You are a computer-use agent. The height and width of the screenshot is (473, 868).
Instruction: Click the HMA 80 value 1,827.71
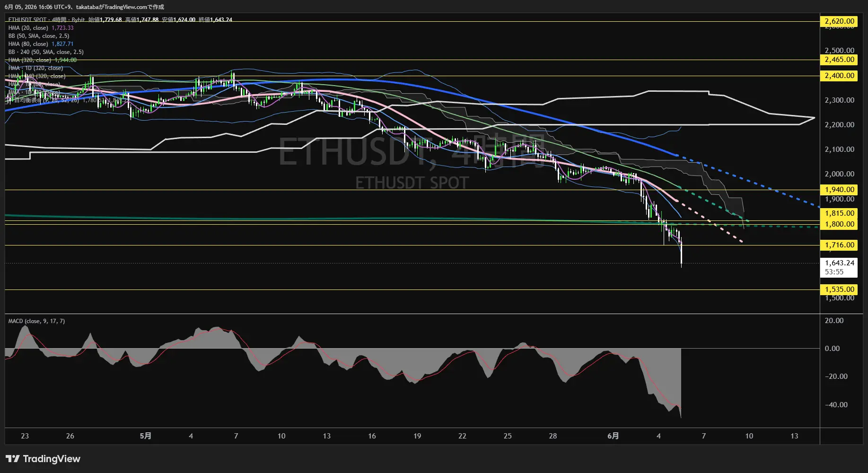pos(62,44)
